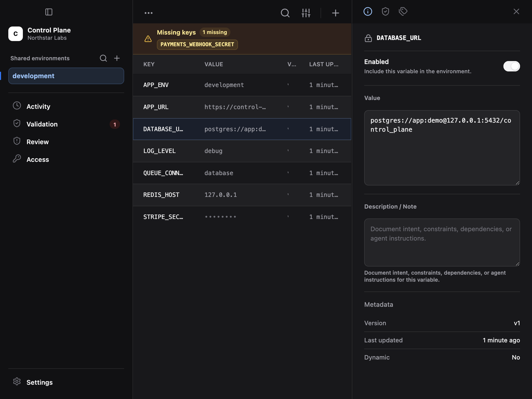Viewport: 532px width, 399px height.
Task: Add a new variable with toolbar plus
Action: click(336, 13)
